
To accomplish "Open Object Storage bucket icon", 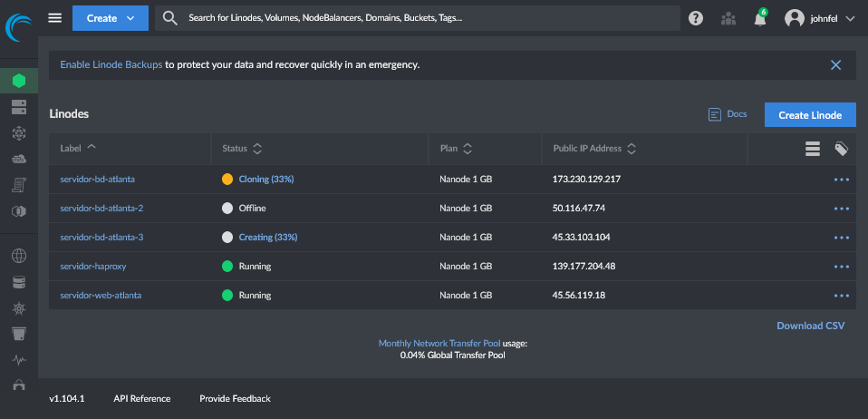I will click(18, 334).
